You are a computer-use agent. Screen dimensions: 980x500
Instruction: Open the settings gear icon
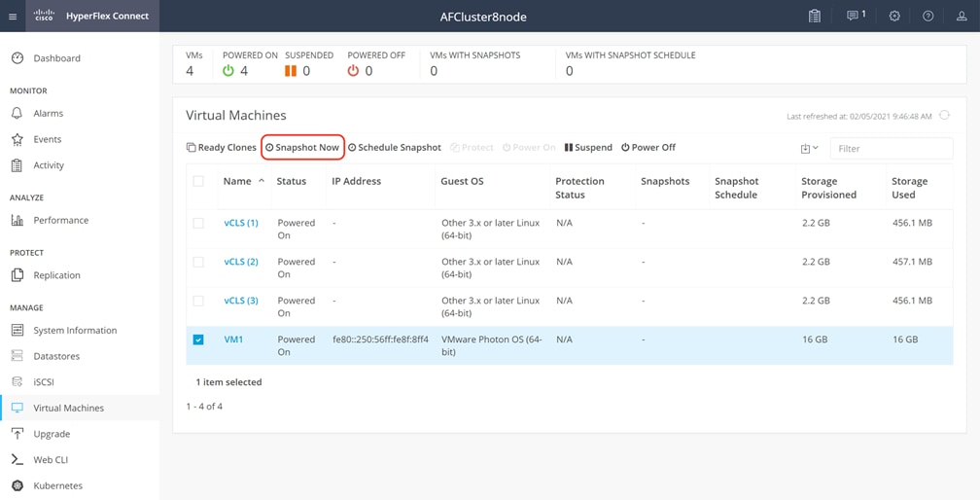[x=894, y=17]
